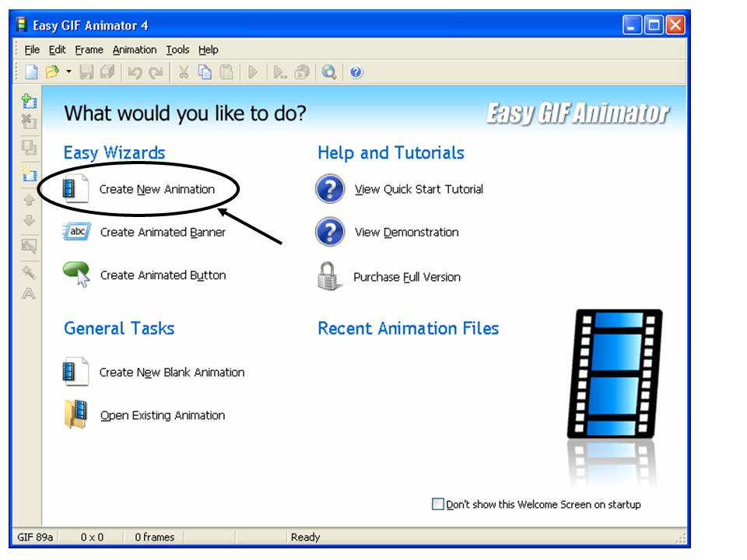Click the question icon beside Quick Start Tutorial
This screenshot has width=747, height=560.
pyautogui.click(x=330, y=189)
